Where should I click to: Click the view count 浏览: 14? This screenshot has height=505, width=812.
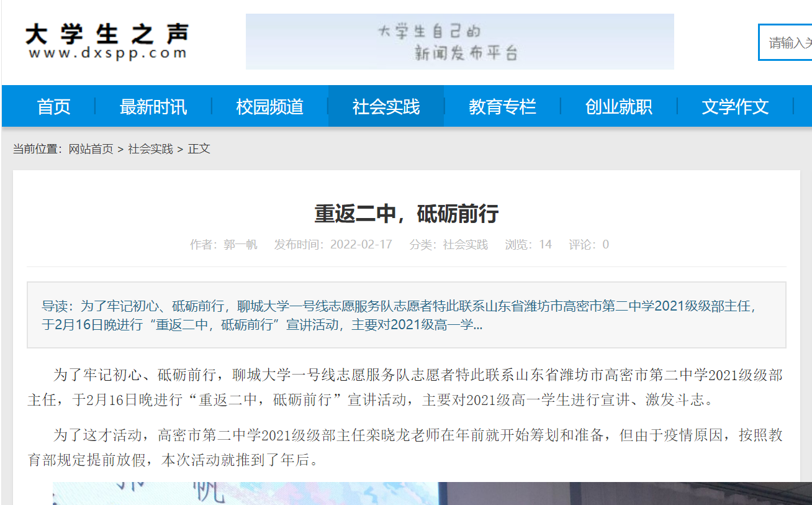pyautogui.click(x=528, y=244)
